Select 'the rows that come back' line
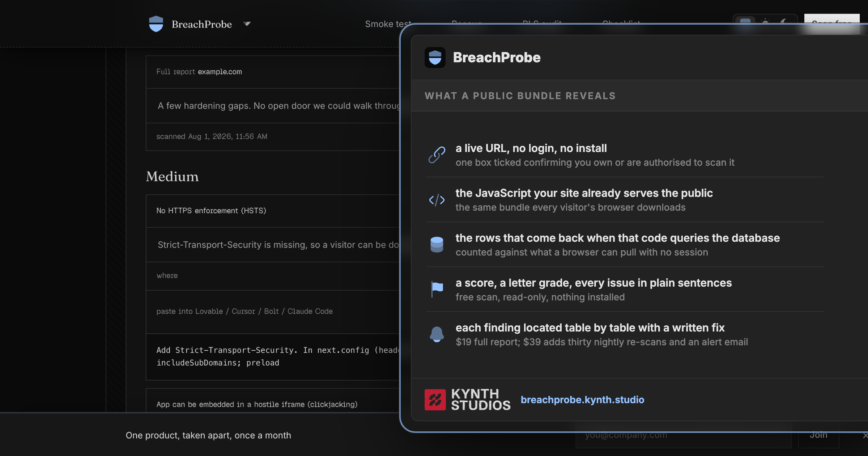The width and height of the screenshot is (868, 456). tap(618, 238)
